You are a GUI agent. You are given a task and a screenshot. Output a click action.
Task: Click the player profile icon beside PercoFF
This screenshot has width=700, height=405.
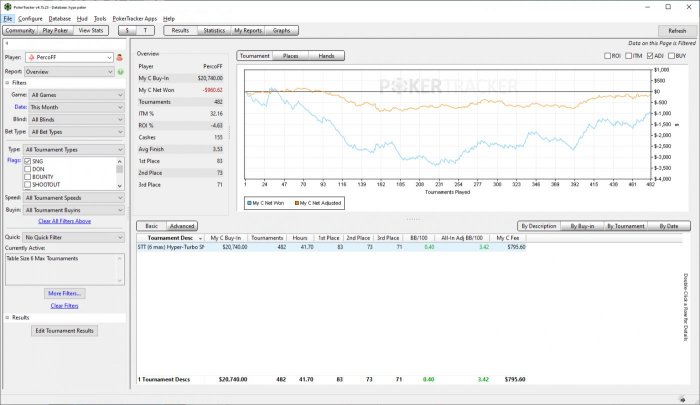(120, 58)
